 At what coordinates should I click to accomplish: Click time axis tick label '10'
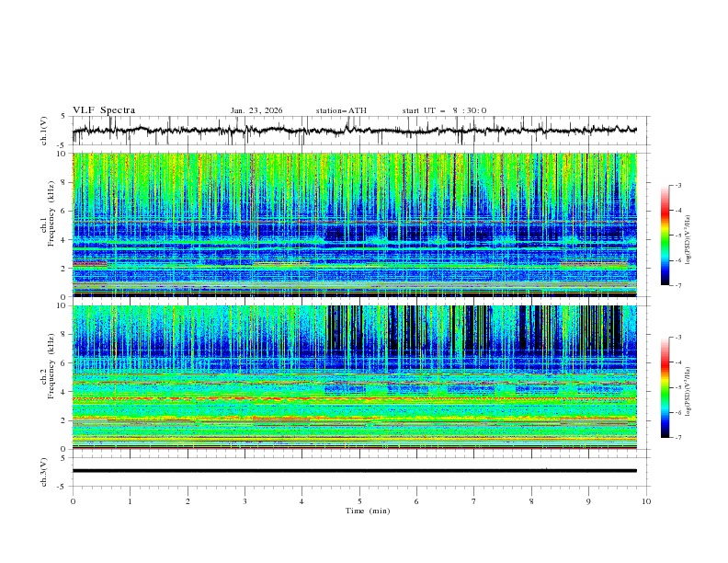[646, 501]
